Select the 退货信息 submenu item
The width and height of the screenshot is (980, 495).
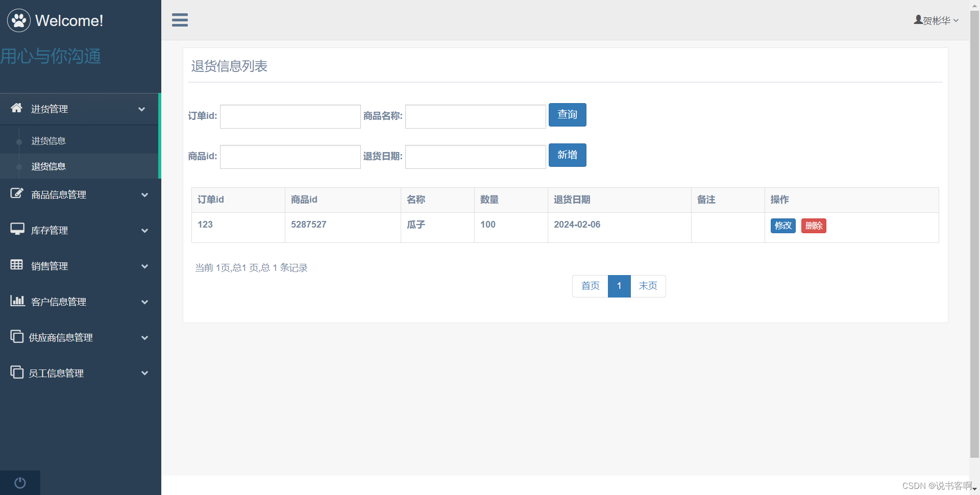click(x=48, y=166)
